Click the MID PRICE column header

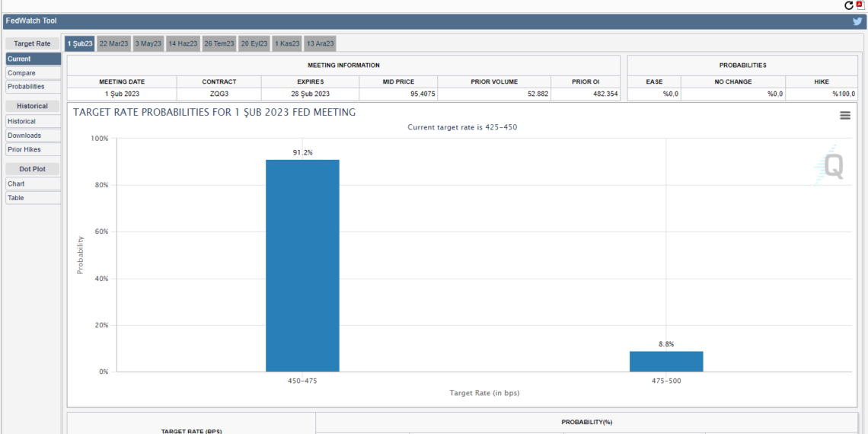pyautogui.click(x=398, y=82)
